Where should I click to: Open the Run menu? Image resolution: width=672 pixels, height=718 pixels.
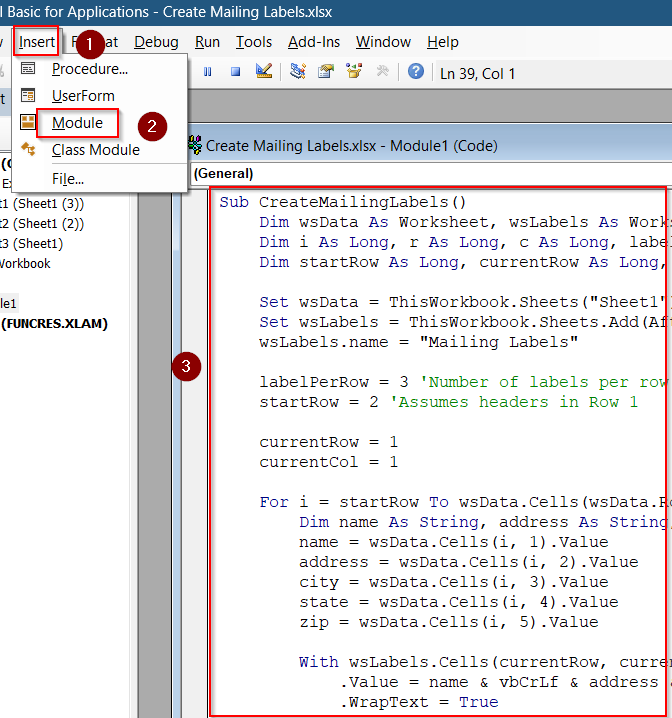[x=207, y=42]
